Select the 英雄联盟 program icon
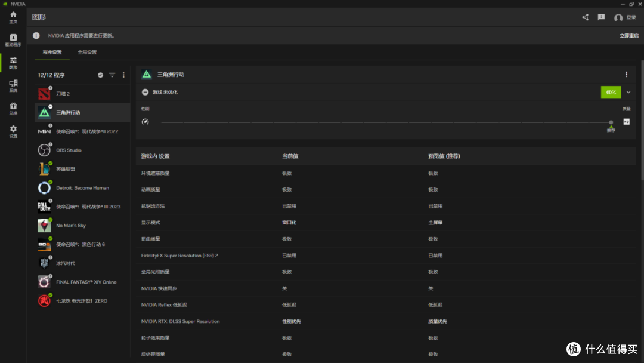The width and height of the screenshot is (644, 363). pyautogui.click(x=44, y=169)
